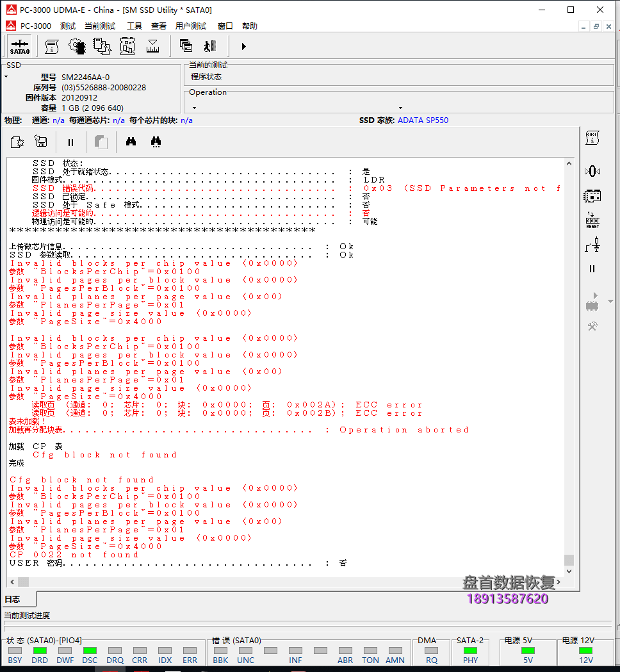Pause the log using log toolbar pause icon
Screen dimensions: 620x672
(x=70, y=142)
